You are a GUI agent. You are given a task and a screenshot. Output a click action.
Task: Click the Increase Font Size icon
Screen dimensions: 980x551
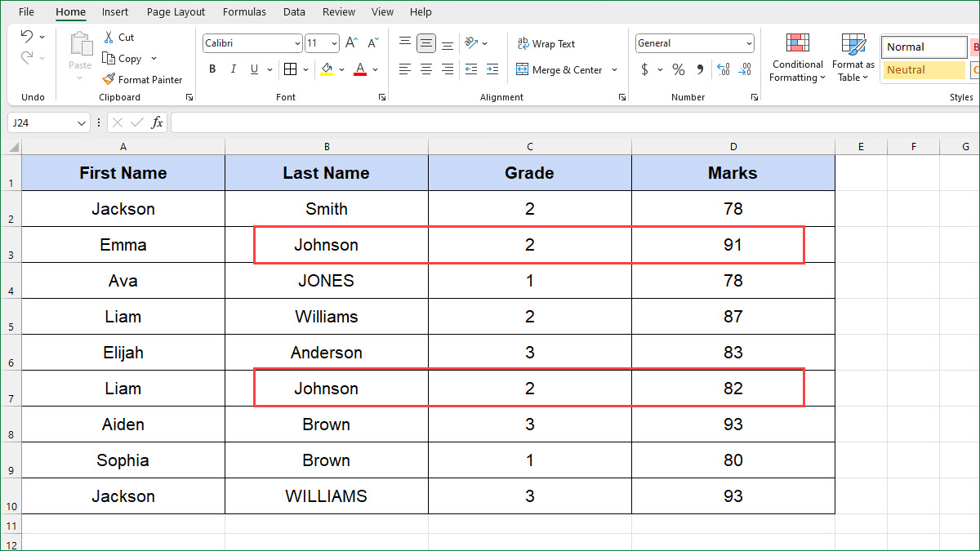350,42
